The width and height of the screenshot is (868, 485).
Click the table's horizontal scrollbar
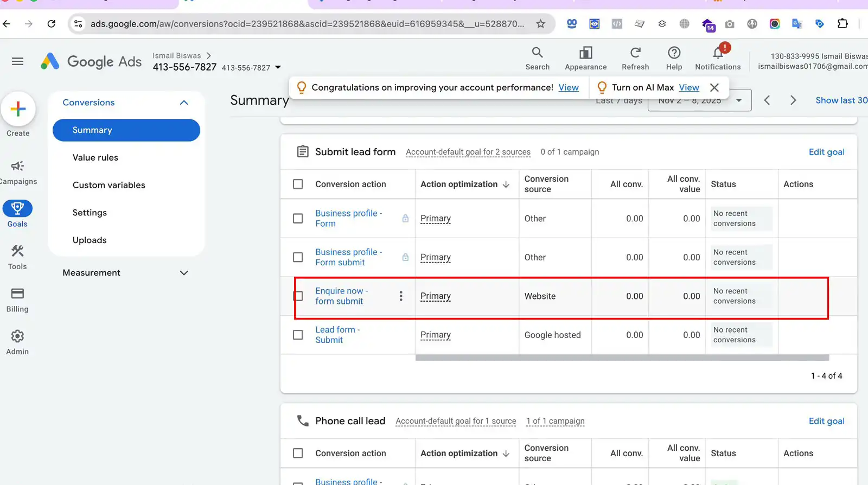(622, 358)
